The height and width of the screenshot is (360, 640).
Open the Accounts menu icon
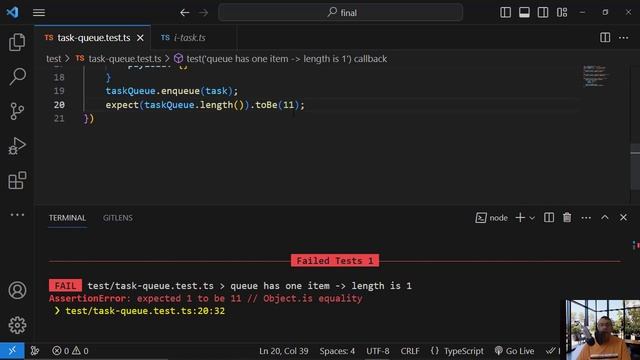[x=17, y=290]
